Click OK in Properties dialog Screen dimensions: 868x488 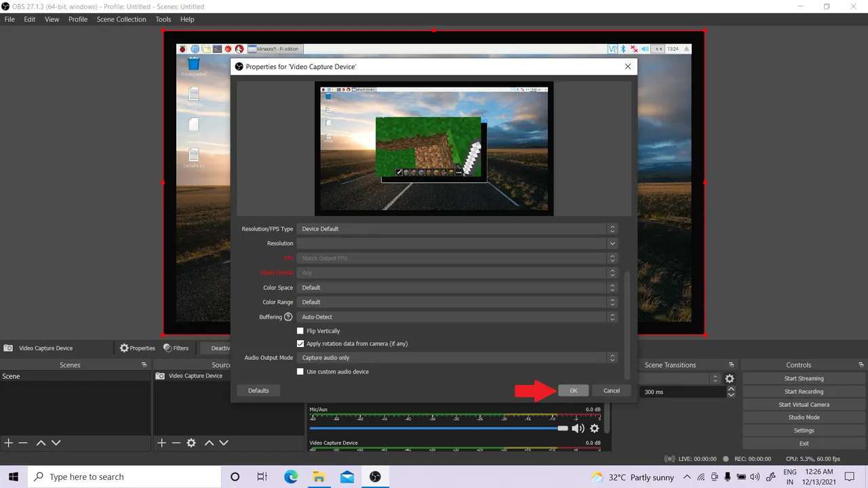pos(574,390)
